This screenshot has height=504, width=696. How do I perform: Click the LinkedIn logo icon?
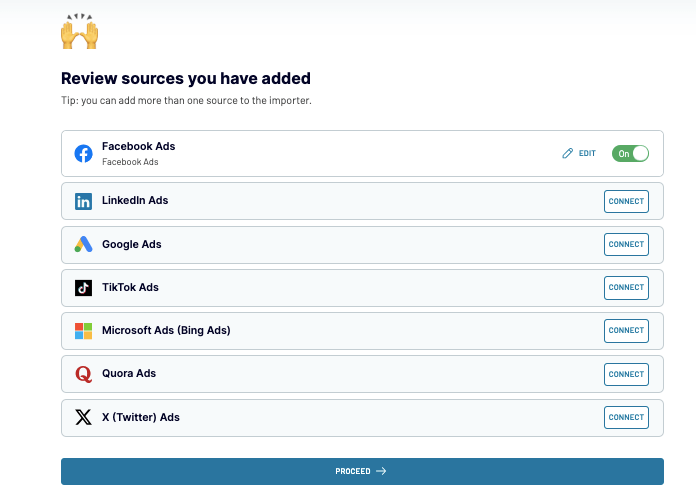click(83, 201)
